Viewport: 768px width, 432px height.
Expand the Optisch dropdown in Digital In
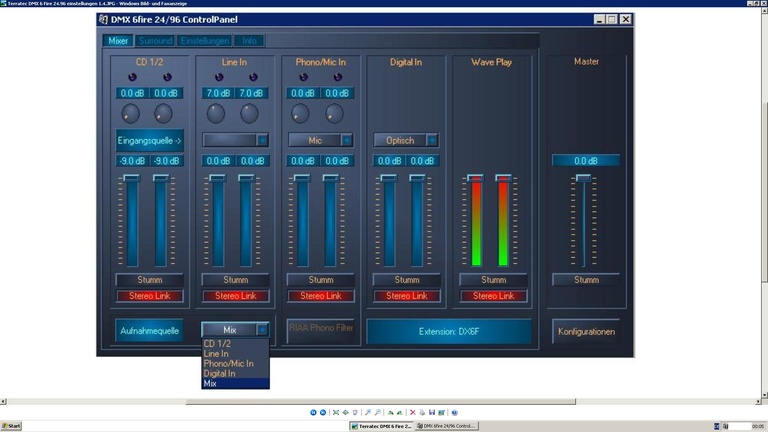432,140
